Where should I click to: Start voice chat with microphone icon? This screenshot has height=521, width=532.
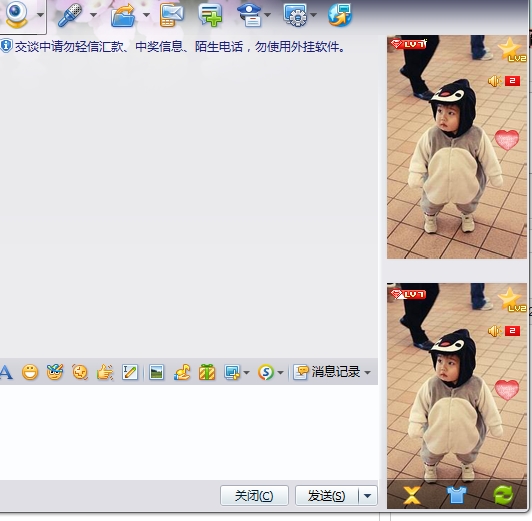[70, 16]
